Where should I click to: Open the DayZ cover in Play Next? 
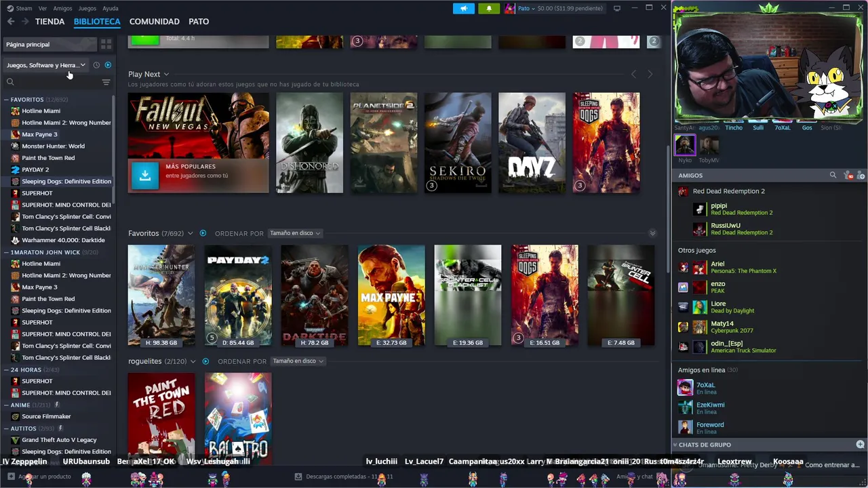tap(532, 143)
